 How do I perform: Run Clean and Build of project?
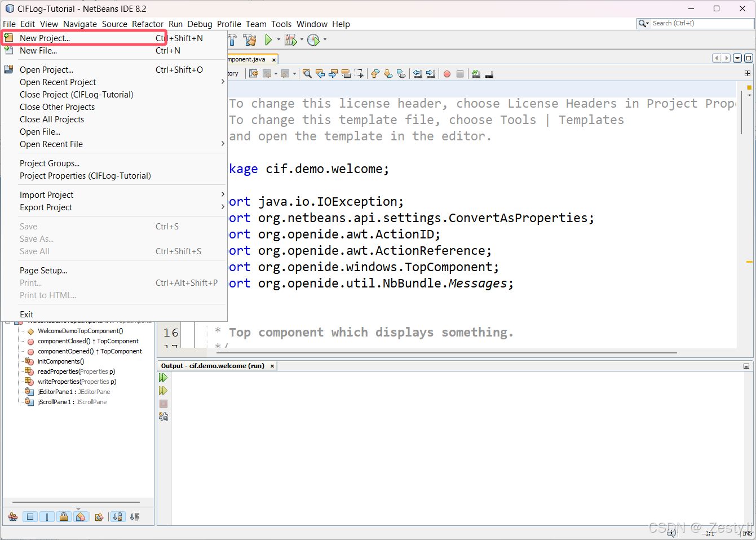coord(250,39)
